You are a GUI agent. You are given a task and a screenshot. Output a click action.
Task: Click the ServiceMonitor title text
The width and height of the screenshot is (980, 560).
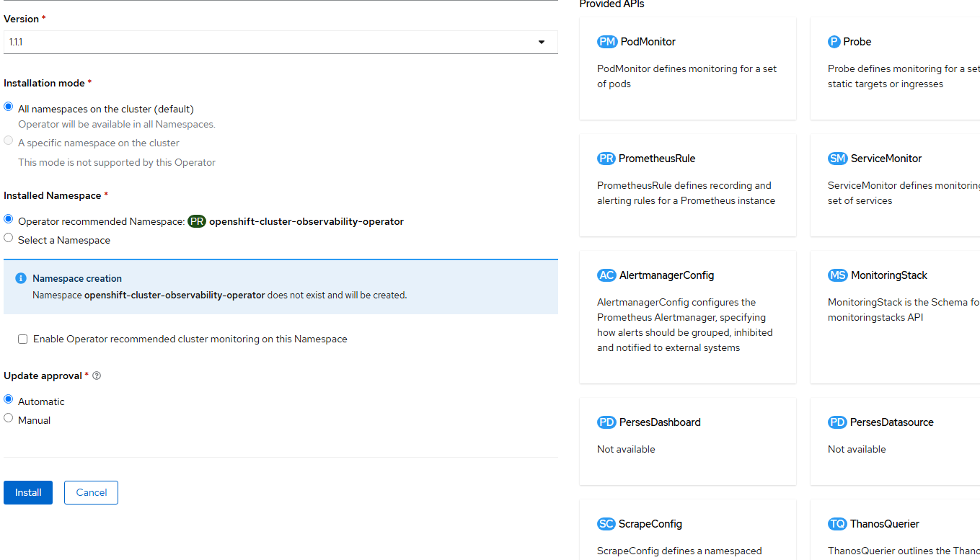point(886,159)
